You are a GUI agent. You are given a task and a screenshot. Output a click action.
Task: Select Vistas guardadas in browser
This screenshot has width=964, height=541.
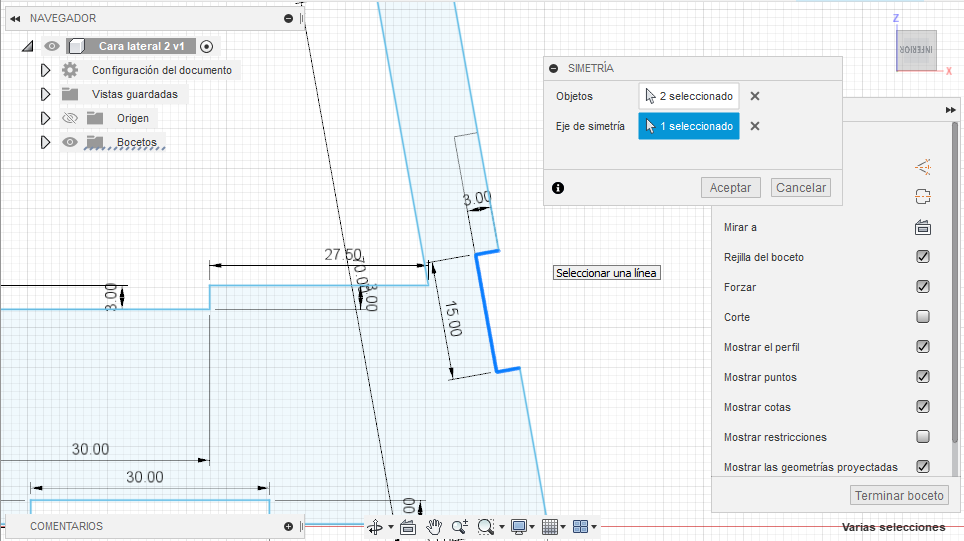click(135, 94)
